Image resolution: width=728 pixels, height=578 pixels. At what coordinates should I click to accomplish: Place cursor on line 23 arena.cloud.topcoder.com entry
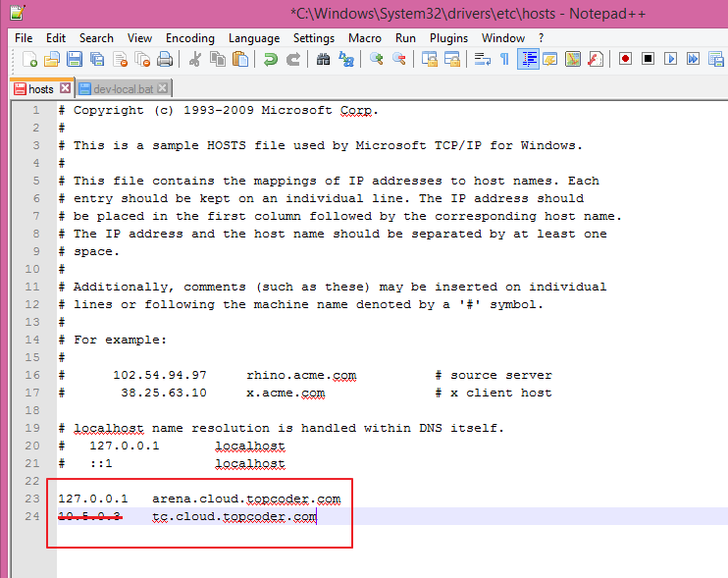coord(245,499)
